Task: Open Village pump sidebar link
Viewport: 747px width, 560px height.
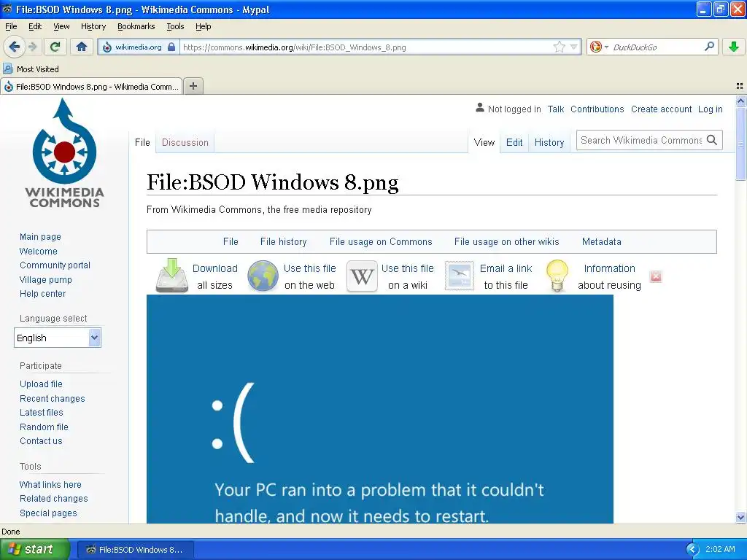Action: 46,279
